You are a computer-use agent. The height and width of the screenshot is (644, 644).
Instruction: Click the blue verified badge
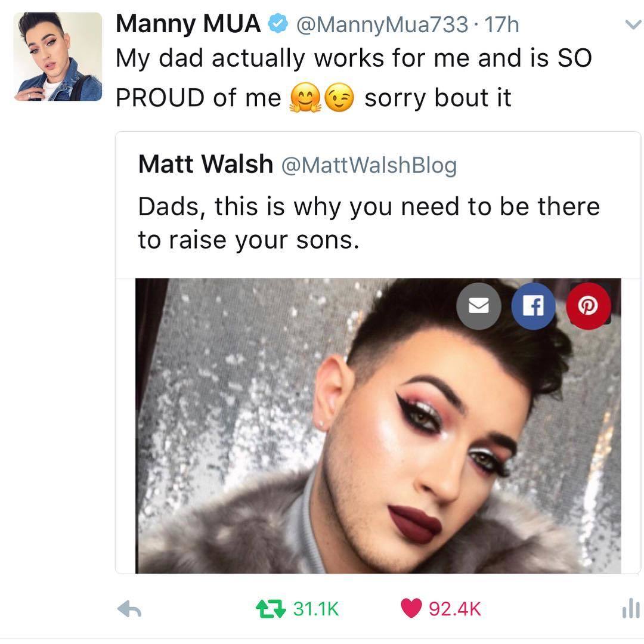click(x=278, y=24)
